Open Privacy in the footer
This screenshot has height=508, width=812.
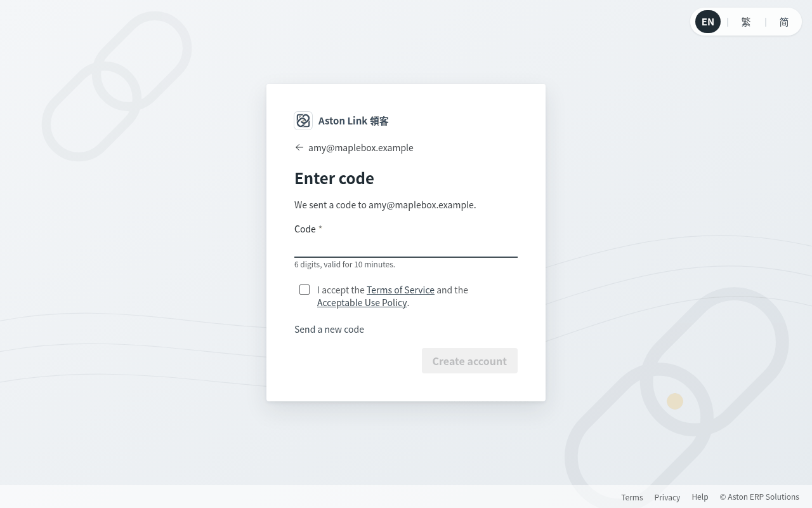click(x=667, y=497)
